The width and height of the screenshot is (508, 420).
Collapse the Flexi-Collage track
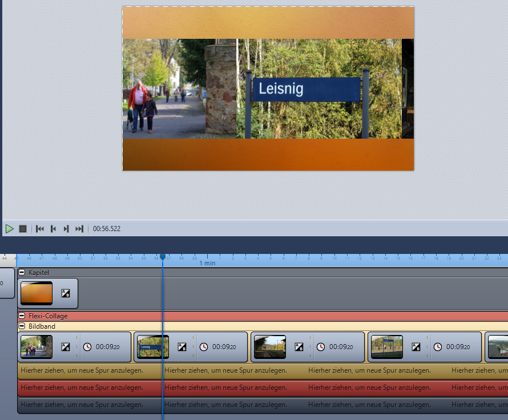pyautogui.click(x=22, y=316)
